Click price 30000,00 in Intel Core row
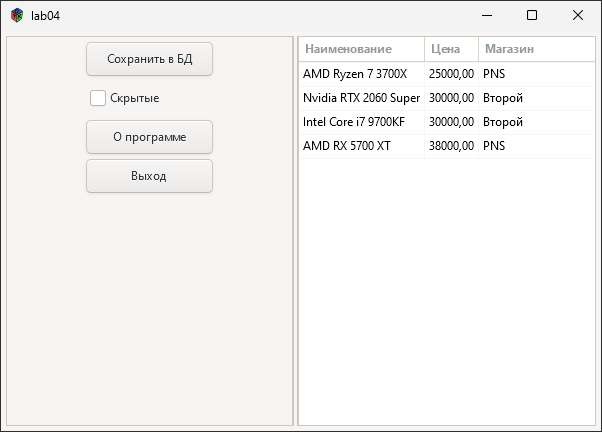Viewport: 602px width, 432px height. coord(452,122)
